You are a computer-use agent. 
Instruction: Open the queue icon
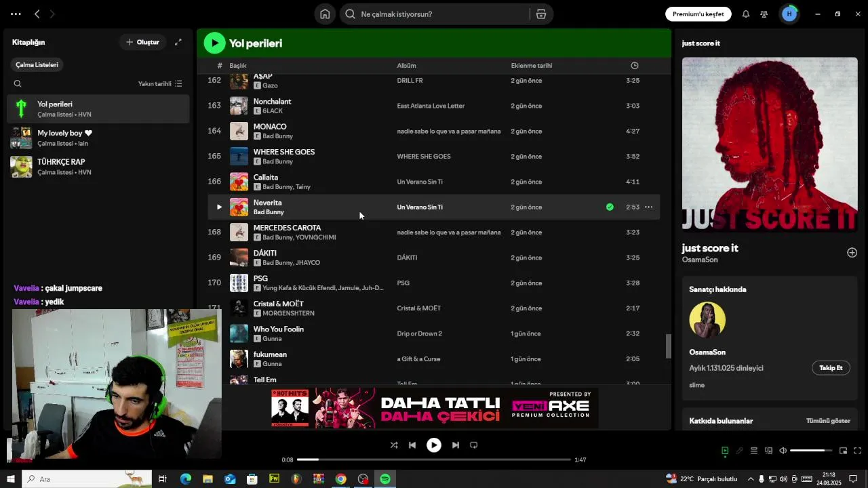753,451
